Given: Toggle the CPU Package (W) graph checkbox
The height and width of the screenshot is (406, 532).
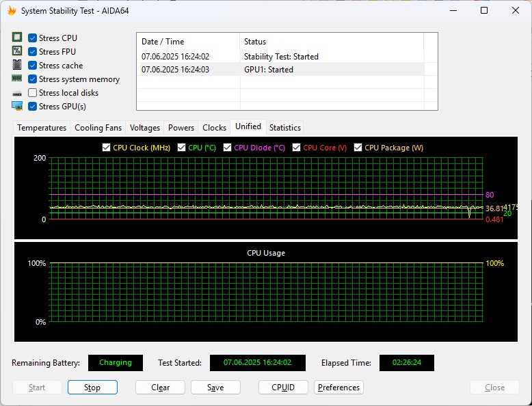Looking at the screenshot, I should pyautogui.click(x=358, y=148).
